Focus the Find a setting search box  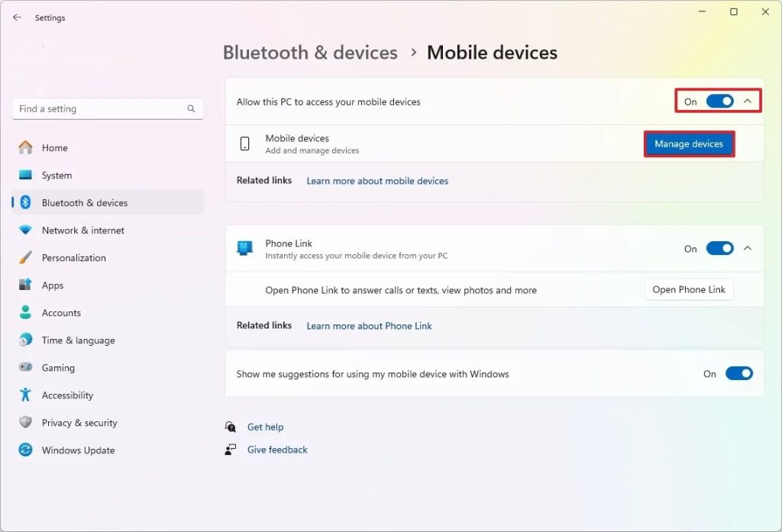point(99,109)
